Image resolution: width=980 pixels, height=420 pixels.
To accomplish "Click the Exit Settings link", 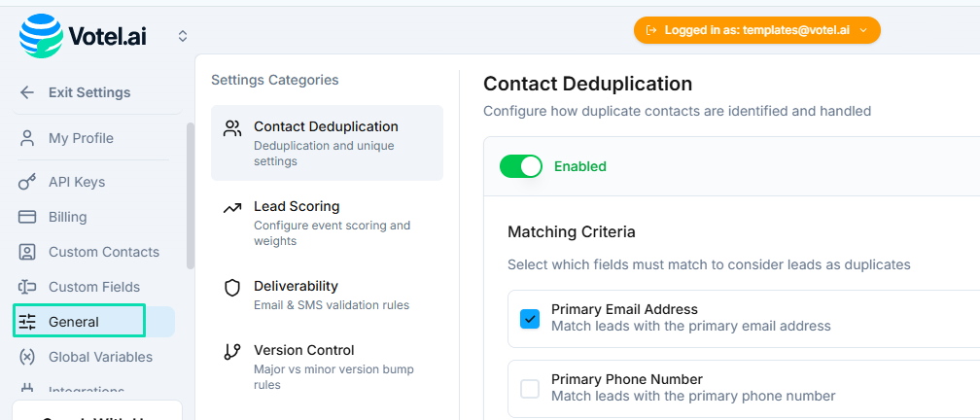I will 88,92.
